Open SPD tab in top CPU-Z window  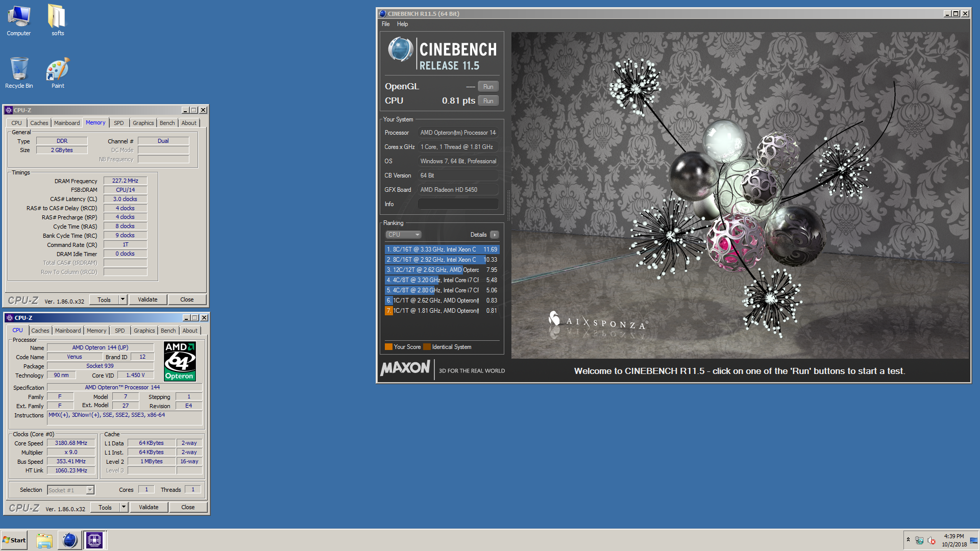[x=119, y=123]
